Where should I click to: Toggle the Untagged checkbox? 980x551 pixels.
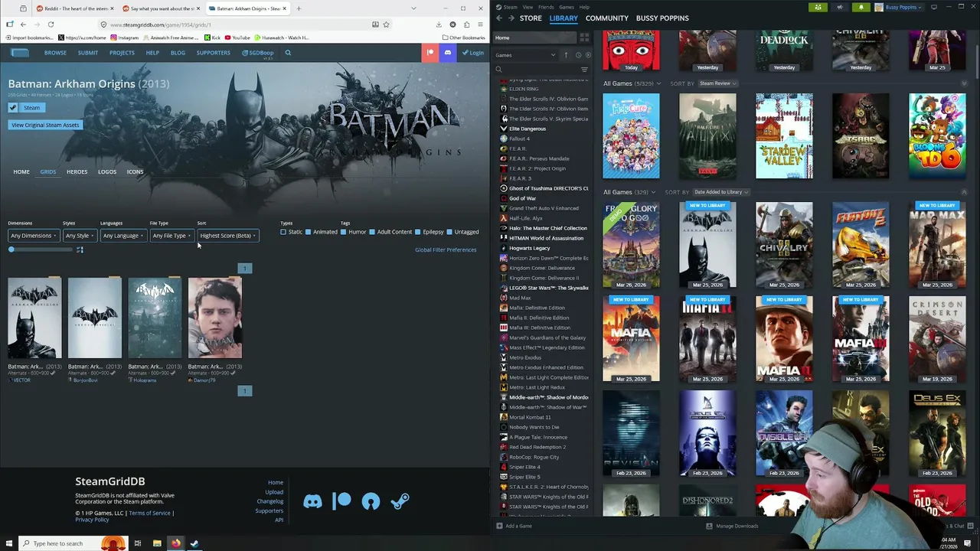pos(449,232)
